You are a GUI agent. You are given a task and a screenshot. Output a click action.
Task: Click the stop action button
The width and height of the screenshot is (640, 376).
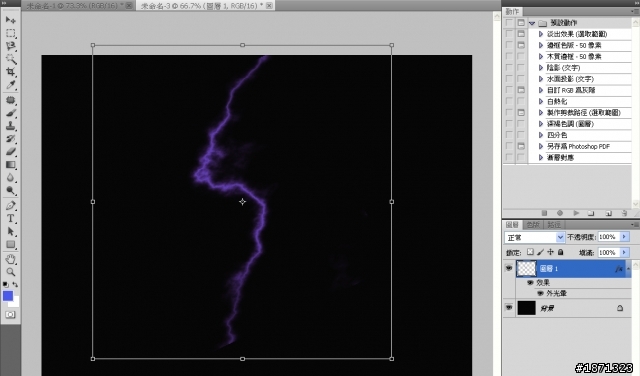coord(544,213)
